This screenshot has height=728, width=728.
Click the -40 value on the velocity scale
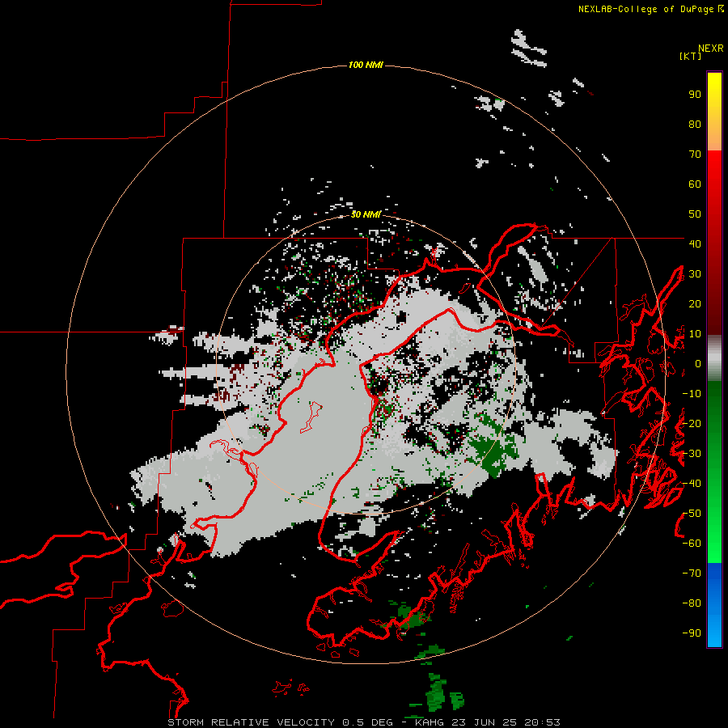tap(692, 484)
